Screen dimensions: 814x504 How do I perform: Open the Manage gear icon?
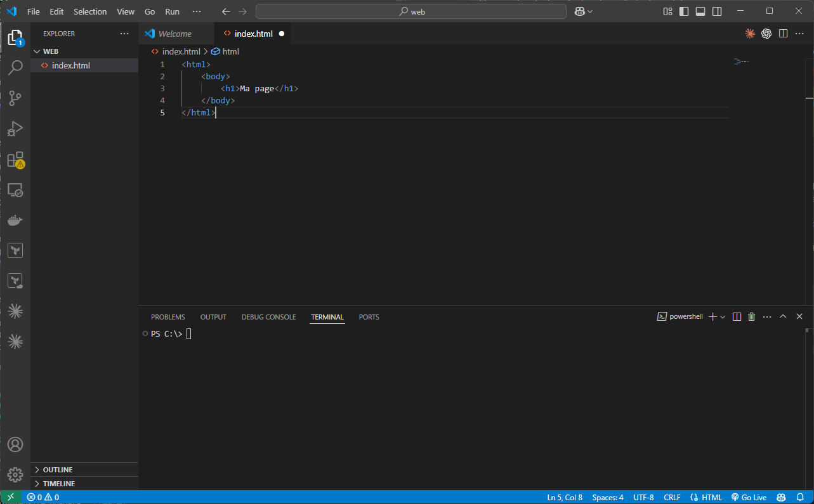click(x=15, y=475)
